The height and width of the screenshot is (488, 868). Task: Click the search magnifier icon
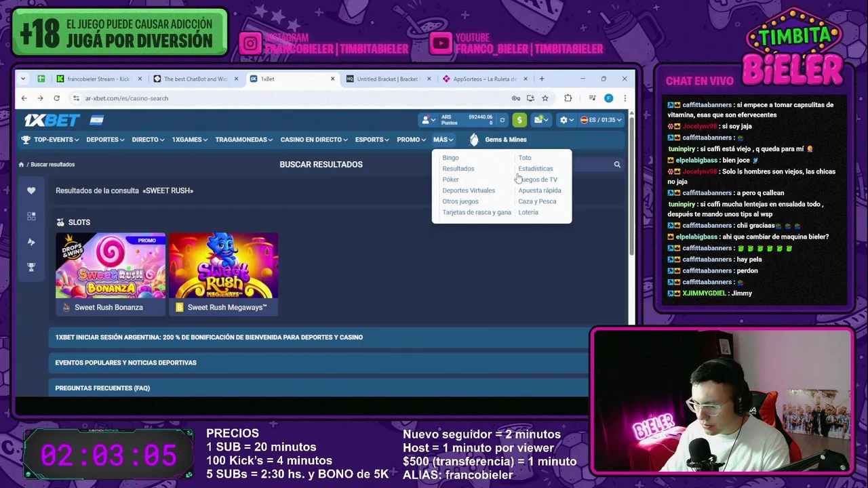pos(617,165)
